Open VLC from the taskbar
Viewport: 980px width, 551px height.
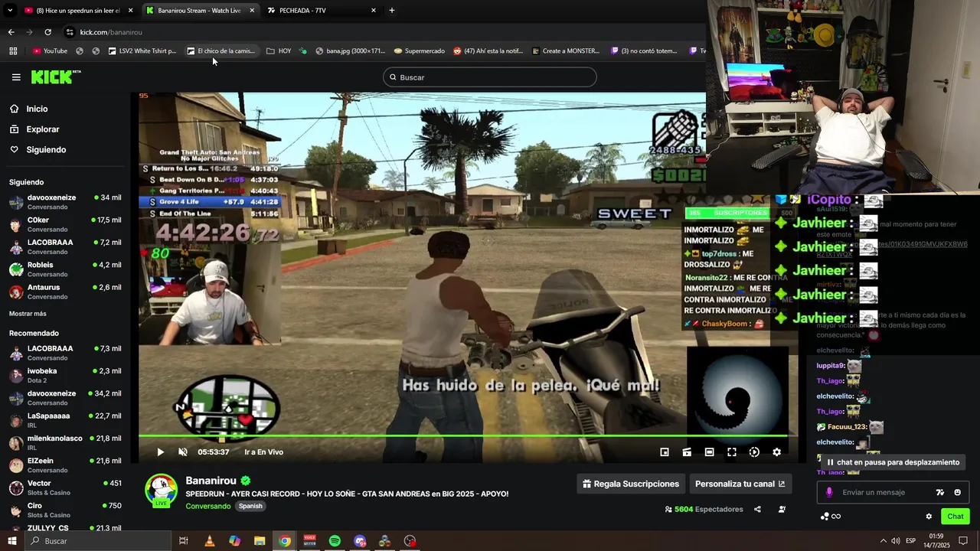pyautogui.click(x=209, y=541)
